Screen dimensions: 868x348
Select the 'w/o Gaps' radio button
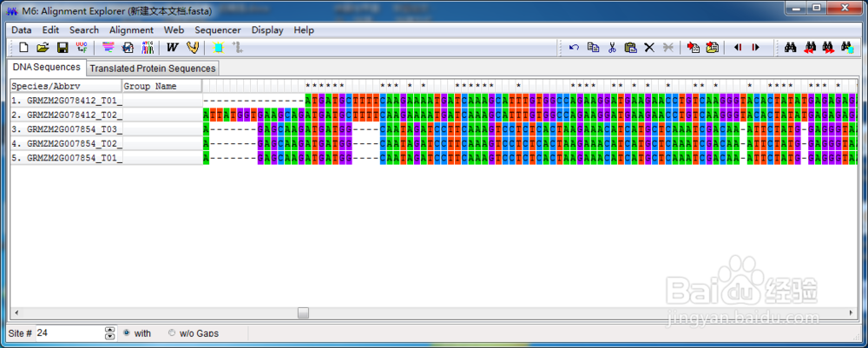[x=172, y=333]
